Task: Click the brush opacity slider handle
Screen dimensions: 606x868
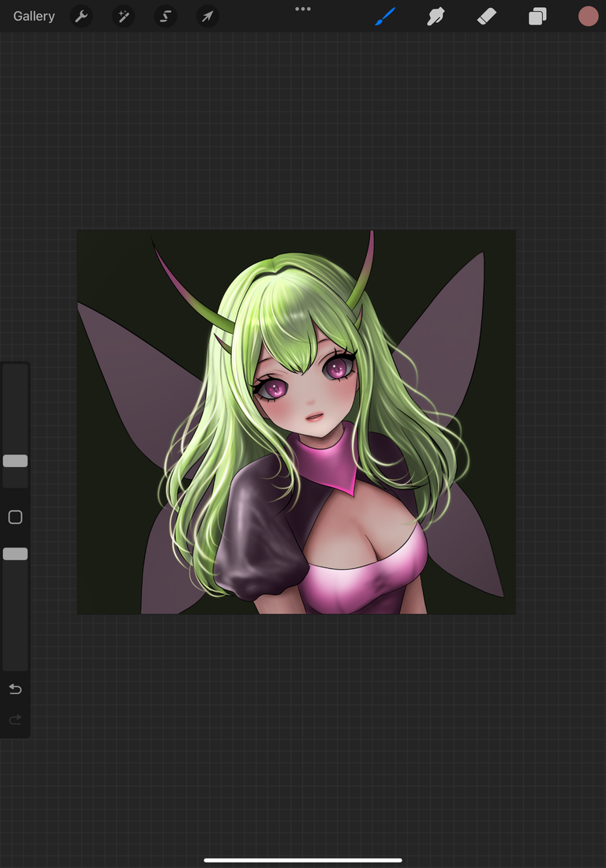Action: (x=16, y=554)
